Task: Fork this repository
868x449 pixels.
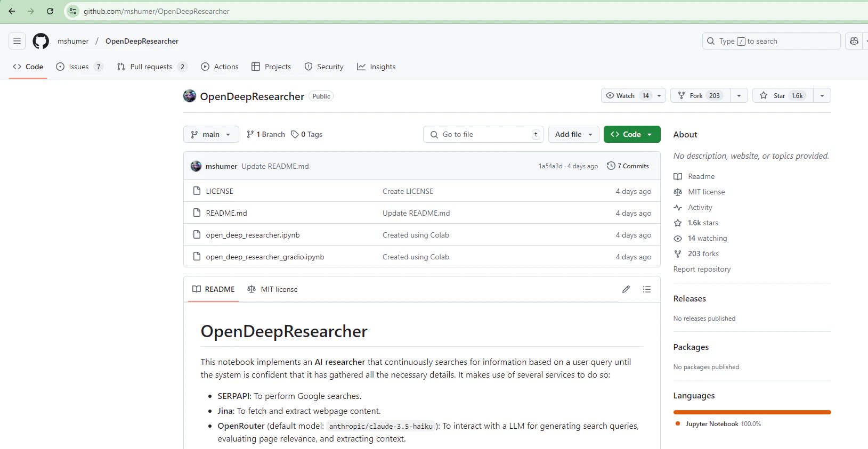Action: pyautogui.click(x=700, y=95)
